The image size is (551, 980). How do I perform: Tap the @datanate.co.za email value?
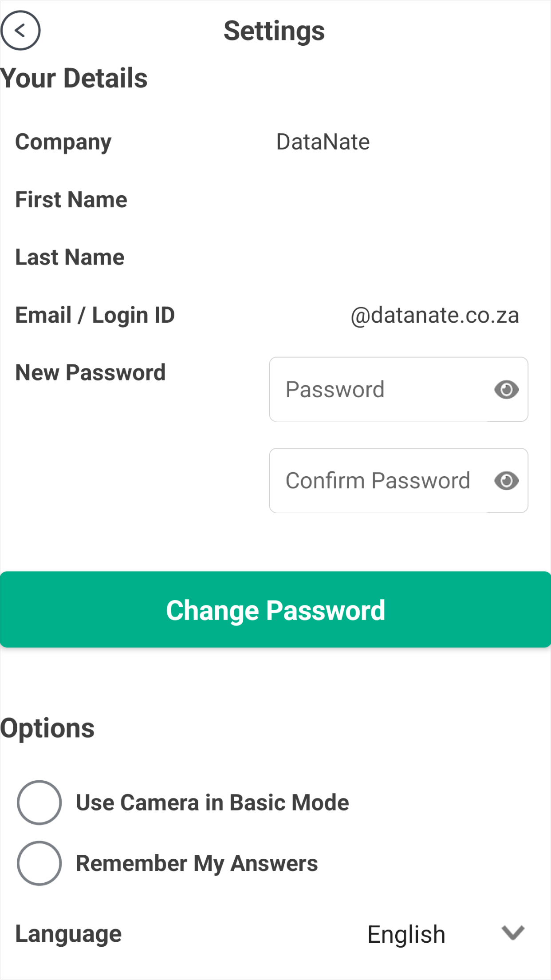(435, 316)
